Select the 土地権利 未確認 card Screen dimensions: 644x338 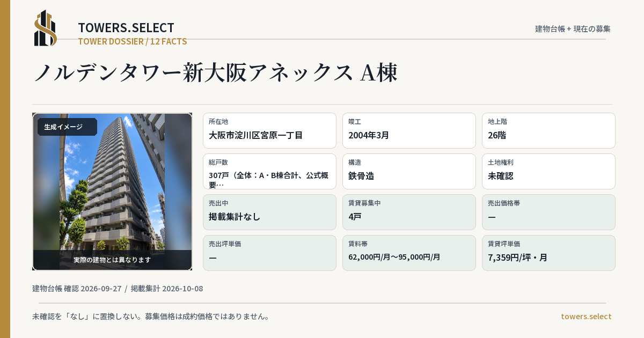pos(548,171)
